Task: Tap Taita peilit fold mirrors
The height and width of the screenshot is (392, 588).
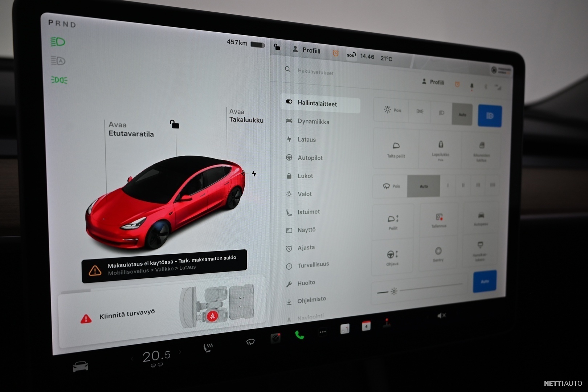Action: (396, 149)
